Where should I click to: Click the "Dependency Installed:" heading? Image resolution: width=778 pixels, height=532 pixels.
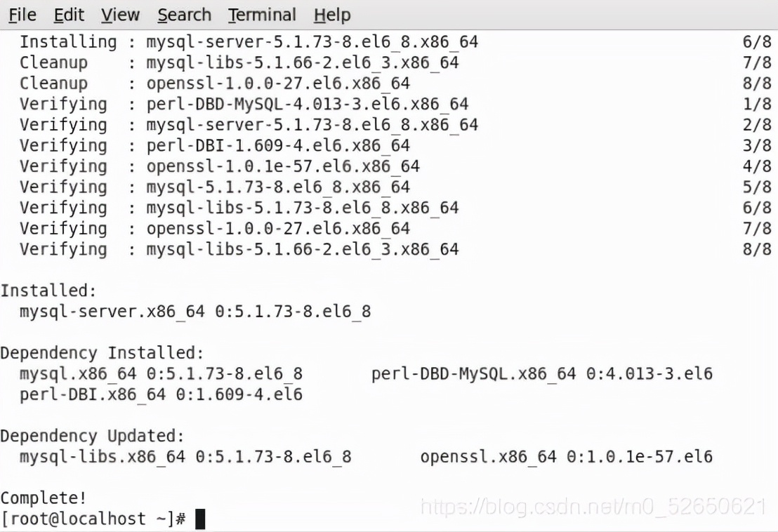pyautogui.click(x=102, y=353)
